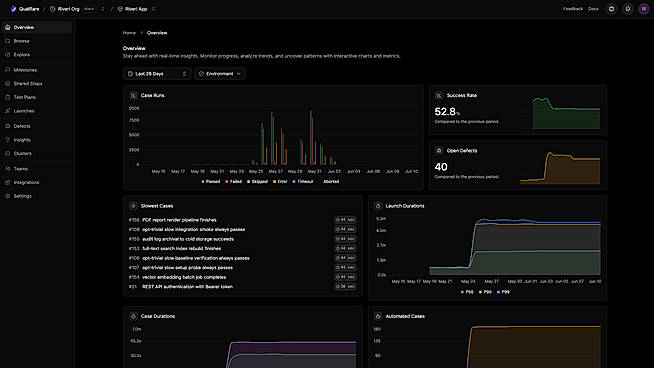The height and width of the screenshot is (368, 654).
Task: Click the Docs link in top bar
Action: [593, 9]
